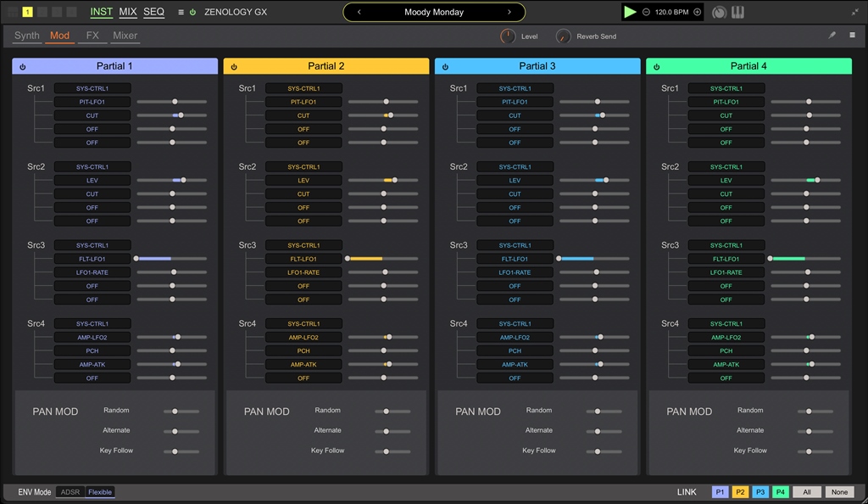The image size is (868, 504).
Task: Click the wrench settings icon
Action: point(832,36)
